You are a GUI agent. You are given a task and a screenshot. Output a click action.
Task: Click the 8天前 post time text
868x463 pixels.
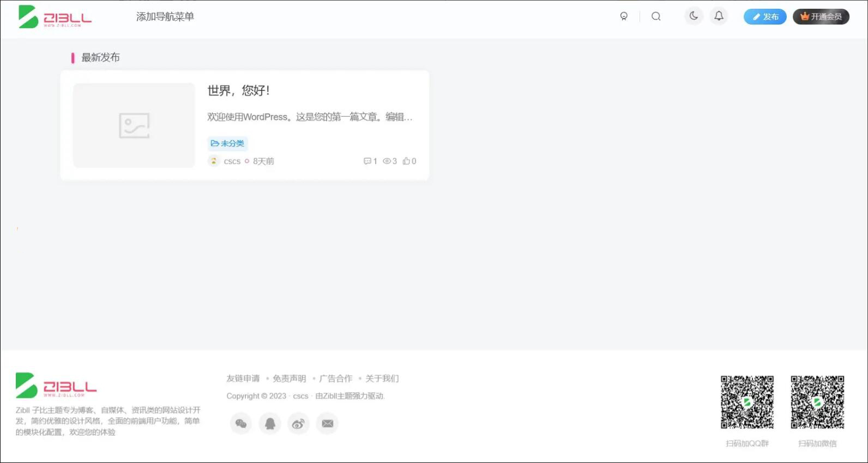point(263,161)
